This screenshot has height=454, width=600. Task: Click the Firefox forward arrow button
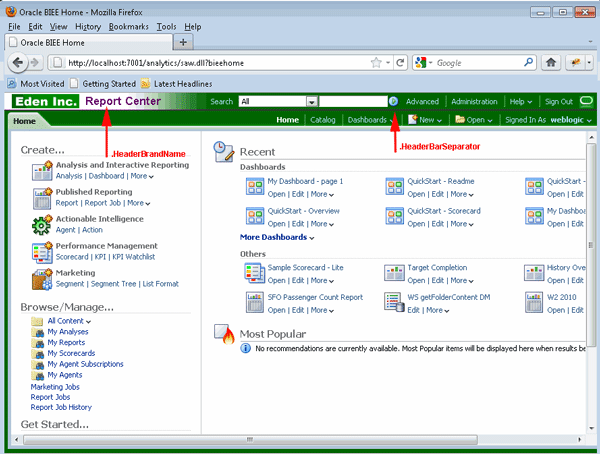pos(35,62)
